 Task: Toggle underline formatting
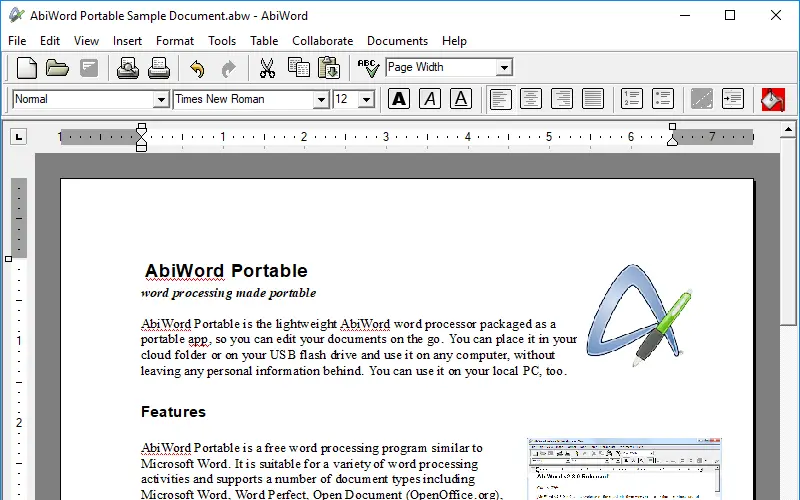pos(461,99)
